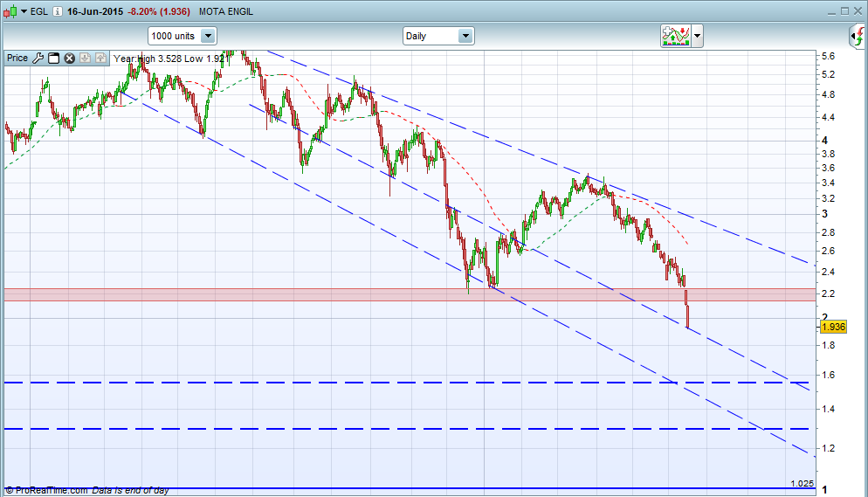The height and width of the screenshot is (497, 868).
Task: Click the 5.6 value on price axis
Action: [828, 56]
